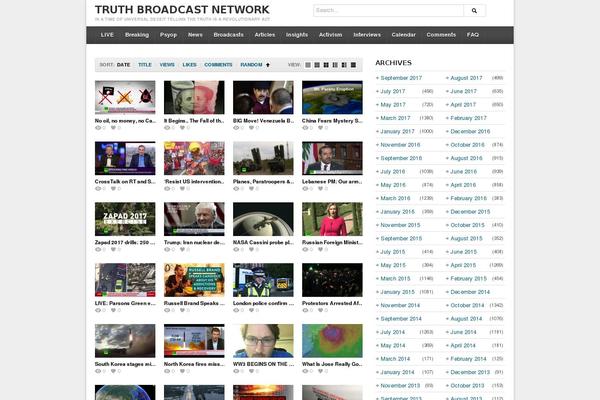Click heart icon under 'London police confirm'

(x=251, y=310)
